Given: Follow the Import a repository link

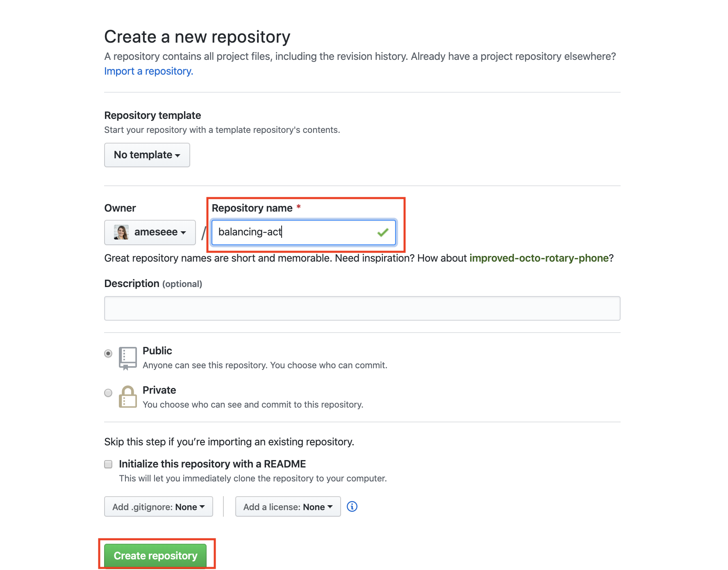Looking at the screenshot, I should click(x=148, y=71).
